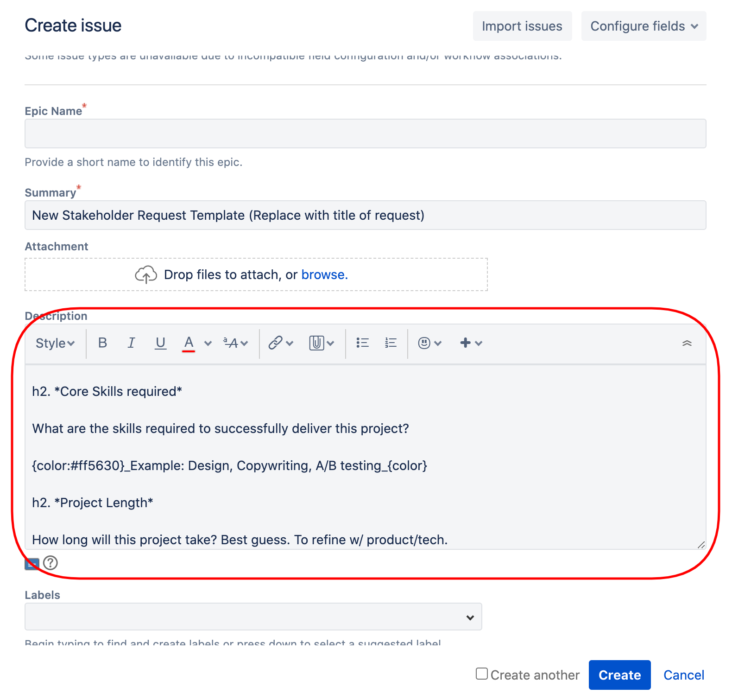
Task: Click the 'h2. *Core Skills required*' line
Action: [107, 392]
